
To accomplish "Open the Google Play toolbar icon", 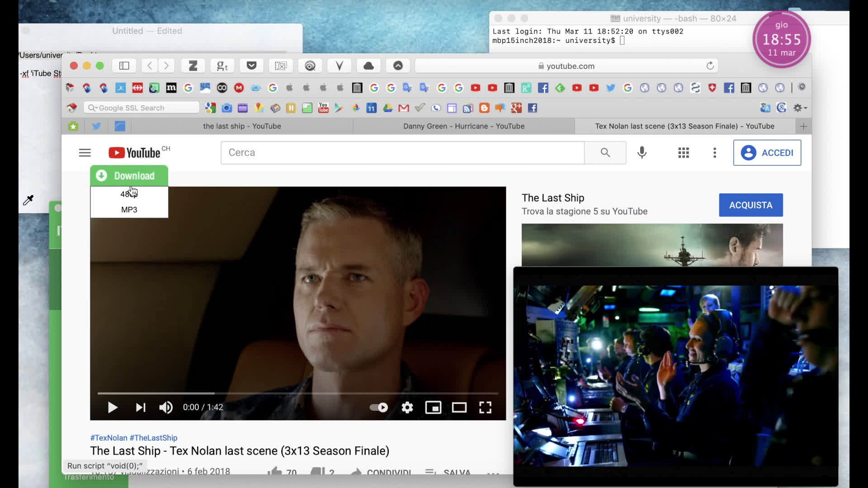I will point(339,108).
